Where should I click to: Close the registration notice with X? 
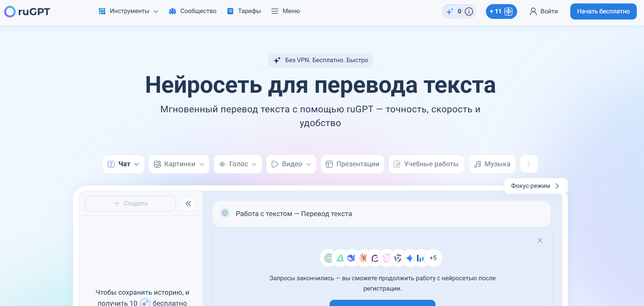(x=539, y=240)
